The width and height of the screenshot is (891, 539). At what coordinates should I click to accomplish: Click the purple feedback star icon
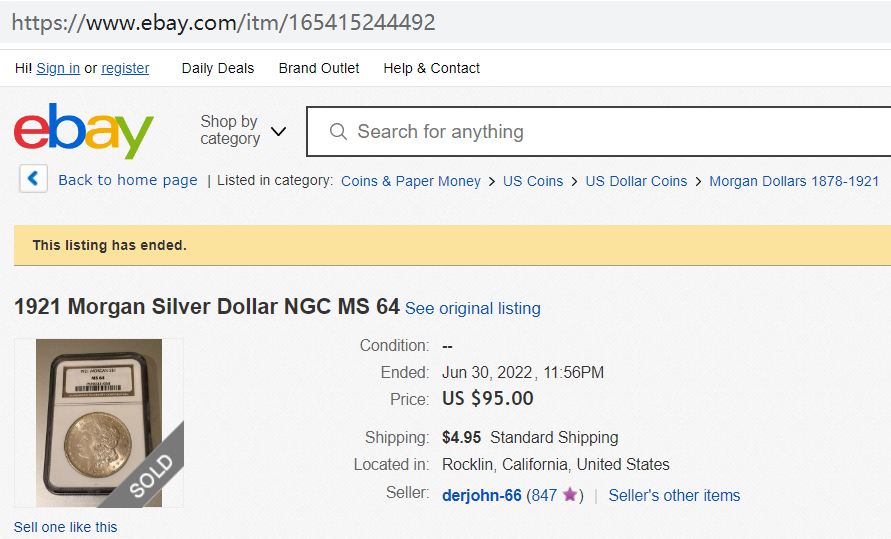(570, 495)
